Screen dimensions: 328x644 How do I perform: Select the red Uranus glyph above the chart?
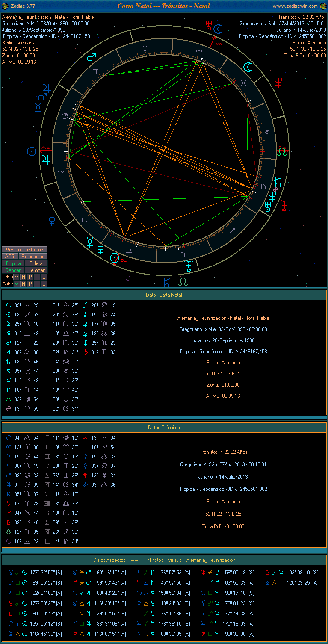209,25
